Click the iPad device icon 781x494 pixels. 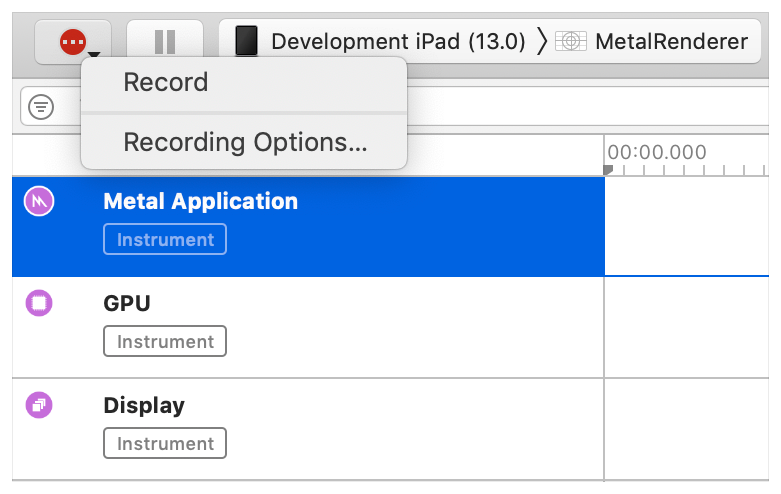pyautogui.click(x=246, y=41)
